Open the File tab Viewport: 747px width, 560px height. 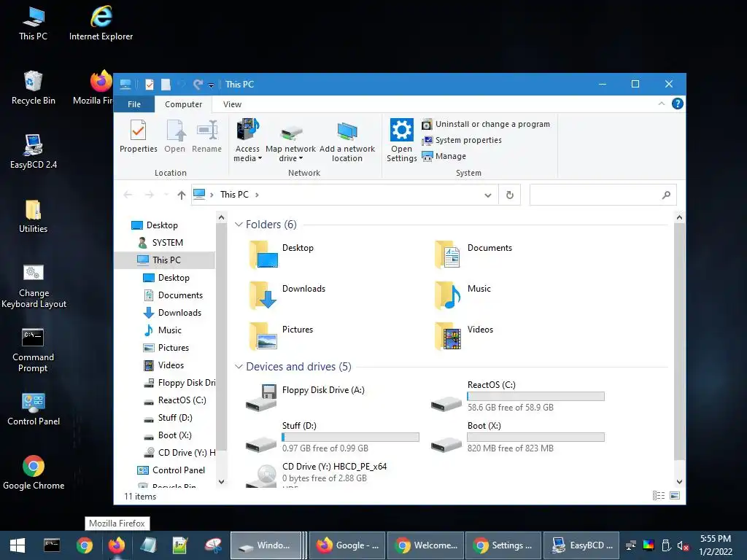pyautogui.click(x=134, y=104)
